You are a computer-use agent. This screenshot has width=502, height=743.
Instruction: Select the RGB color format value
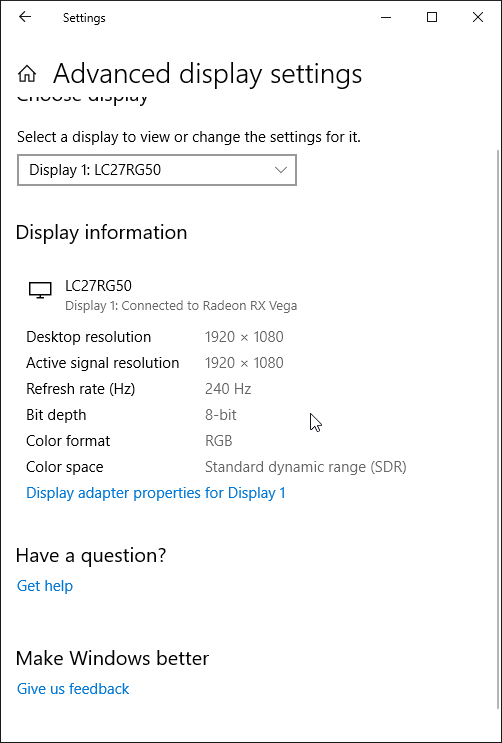pos(219,441)
